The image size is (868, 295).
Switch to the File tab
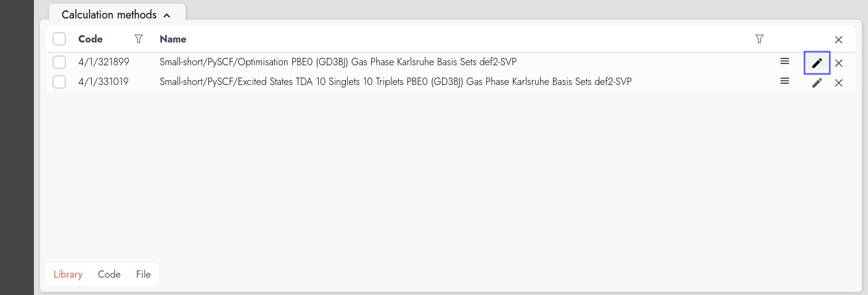pos(143,275)
